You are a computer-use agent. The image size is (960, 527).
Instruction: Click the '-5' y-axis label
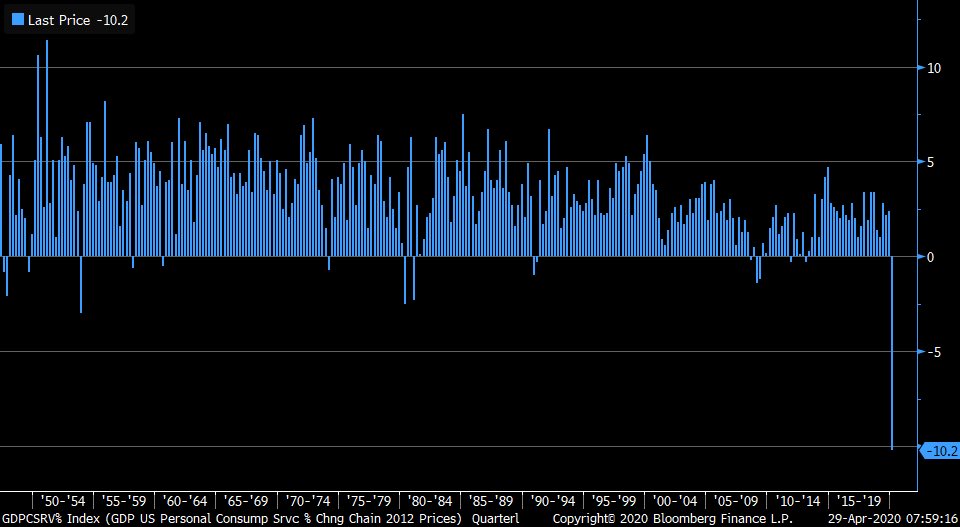click(x=932, y=351)
